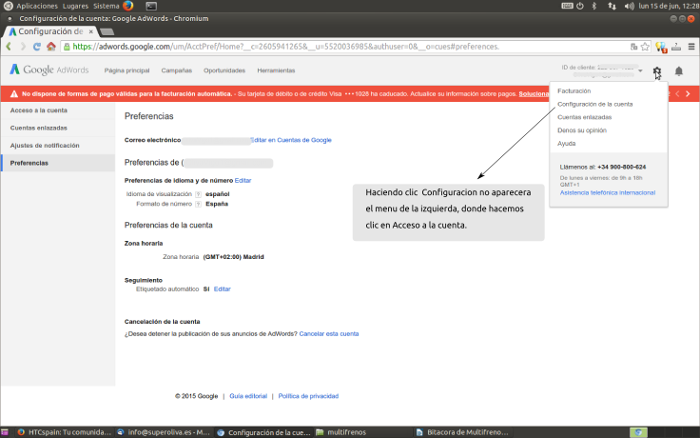Choose Cuentas enlazadas in the gear menu
700x438 pixels.
584,117
